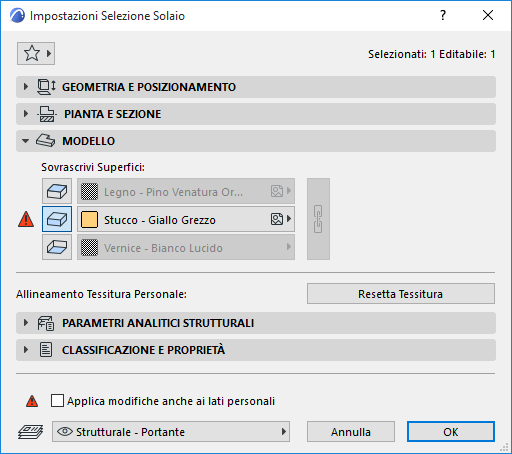
Task: Click the Modello panel icon
Action: coord(46,141)
